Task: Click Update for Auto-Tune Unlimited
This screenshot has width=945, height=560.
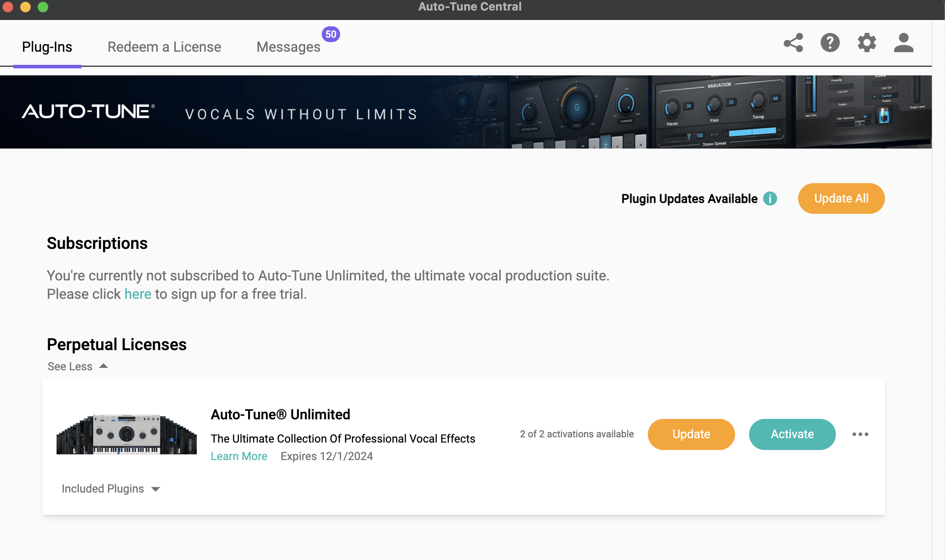Action: click(x=691, y=434)
